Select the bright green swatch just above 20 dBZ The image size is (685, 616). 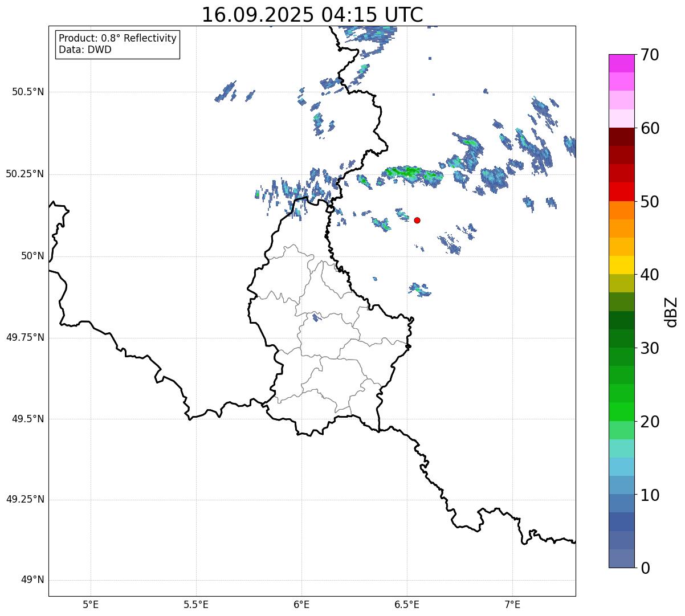pos(621,411)
